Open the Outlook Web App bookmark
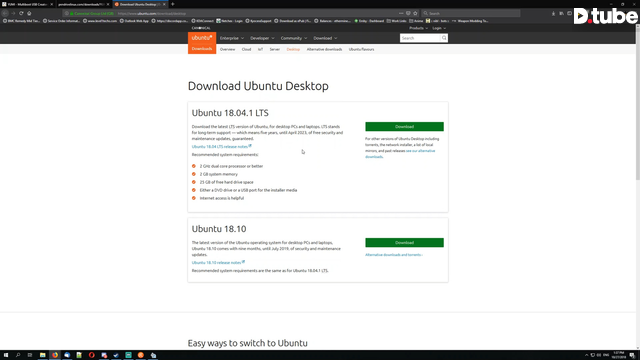The image size is (640, 360). coord(134,21)
